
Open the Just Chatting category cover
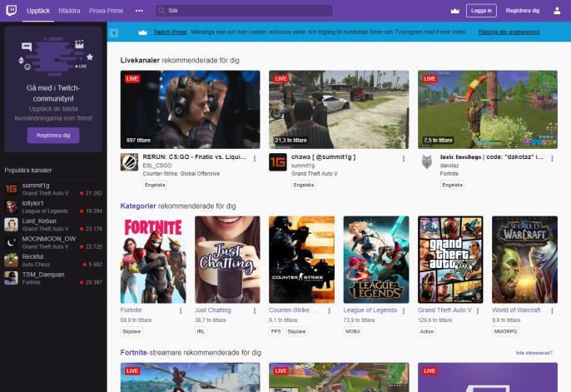pyautogui.click(x=227, y=260)
